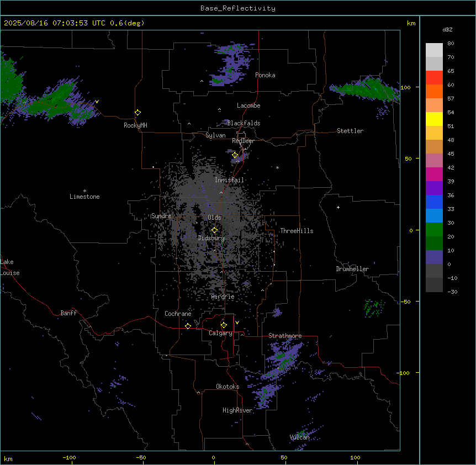The image size is (476, 465).
Task: Click the -30 value on the dBZ legend
Action: pos(452,292)
